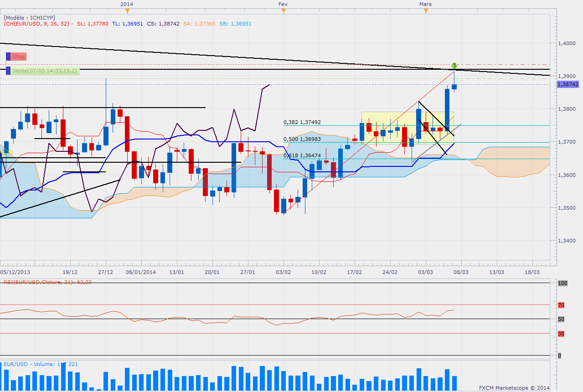The height and width of the screenshot is (392, 583).
Task: Click the 27/12 date axis label
Action: coord(106,272)
